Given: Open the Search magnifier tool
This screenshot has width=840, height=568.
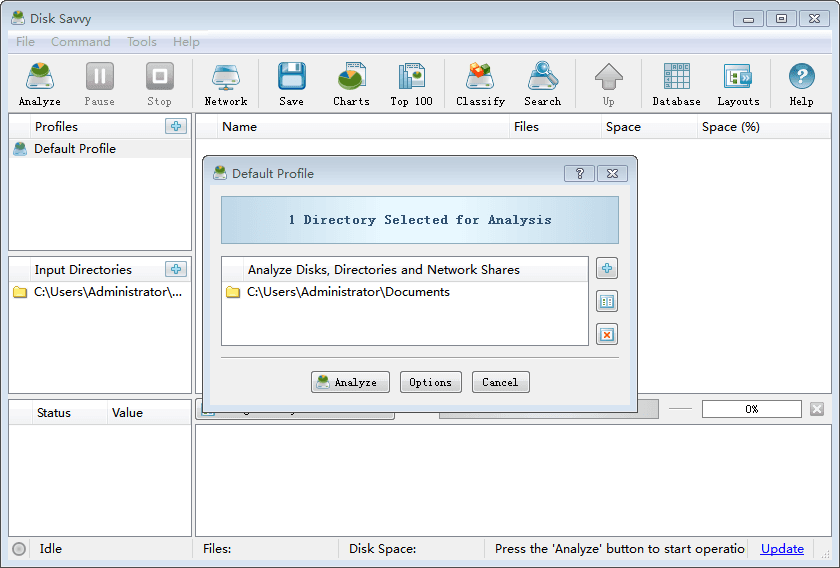Looking at the screenshot, I should [543, 84].
